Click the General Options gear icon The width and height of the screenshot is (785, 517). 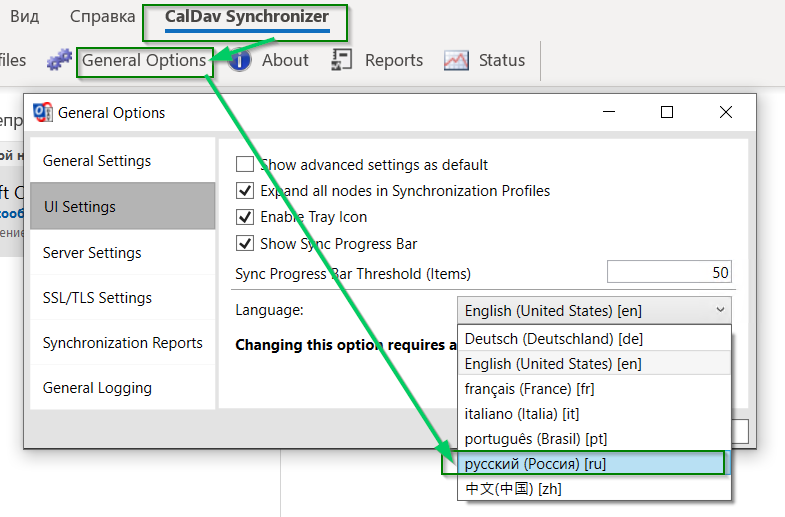click(x=60, y=60)
